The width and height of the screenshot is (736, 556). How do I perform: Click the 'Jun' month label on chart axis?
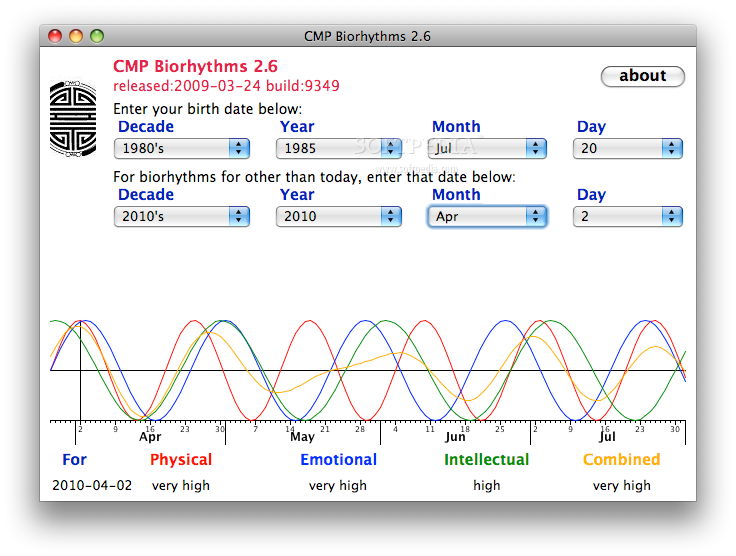[455, 437]
